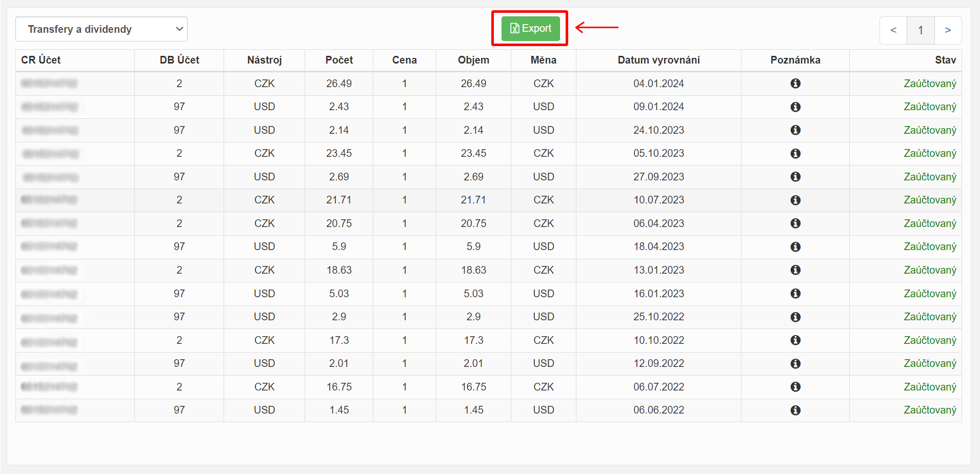The width and height of the screenshot is (980, 474).
Task: Click Zaúčtovaný status in 05.10.2023 row
Action: pos(930,153)
